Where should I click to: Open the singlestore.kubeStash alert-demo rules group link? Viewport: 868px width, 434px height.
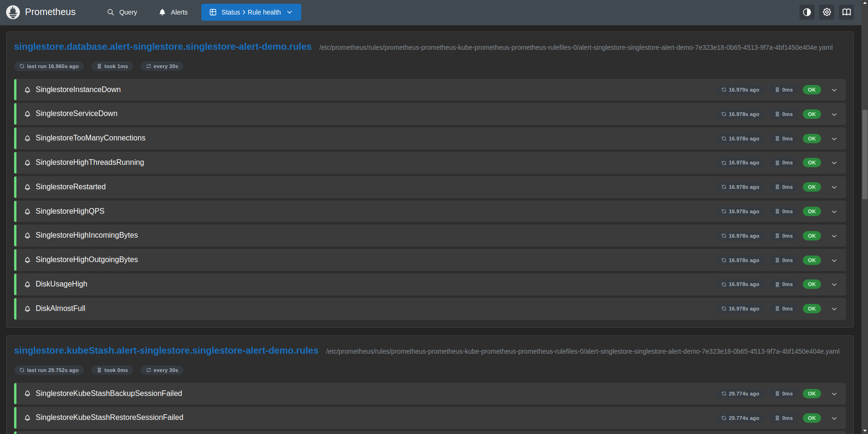pyautogui.click(x=166, y=350)
